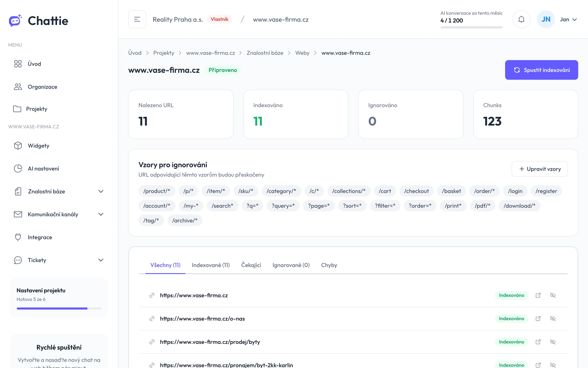The image size is (588, 368).
Task: Ignore the https://www.vase-firma.cz root URL
Action: pyautogui.click(x=553, y=295)
